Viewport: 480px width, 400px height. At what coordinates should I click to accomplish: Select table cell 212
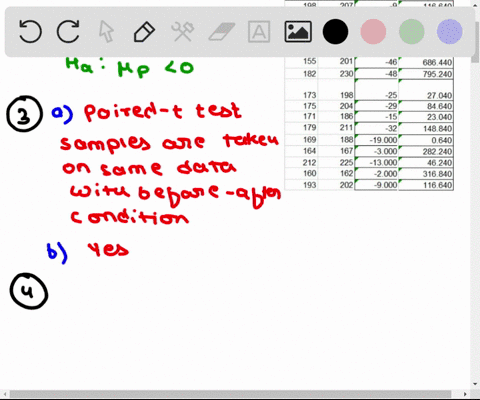[301, 162]
